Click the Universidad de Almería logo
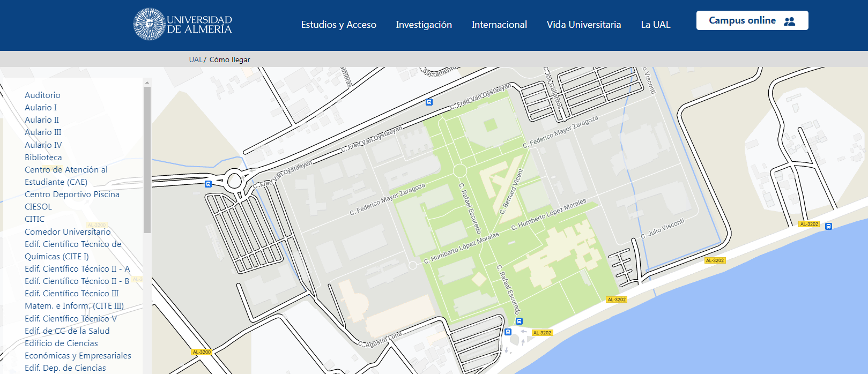868x374 pixels. [x=183, y=25]
